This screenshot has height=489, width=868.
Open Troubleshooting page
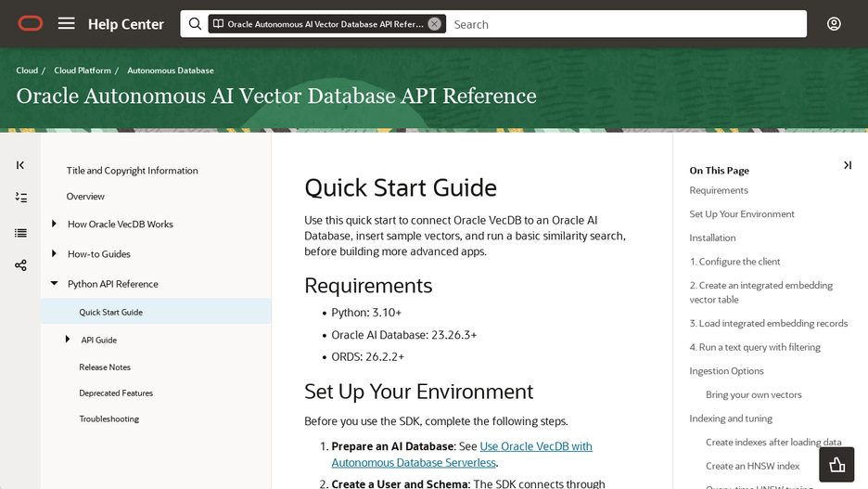click(x=109, y=419)
